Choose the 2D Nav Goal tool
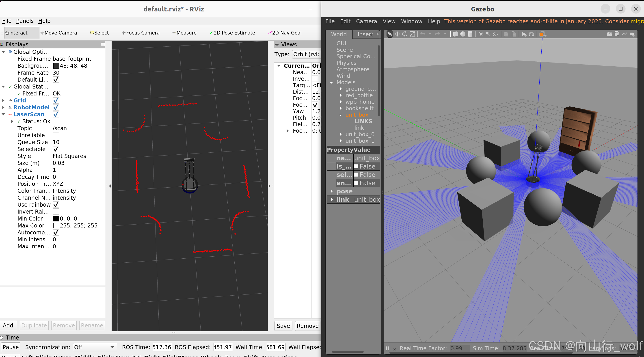The image size is (644, 357). [x=285, y=33]
